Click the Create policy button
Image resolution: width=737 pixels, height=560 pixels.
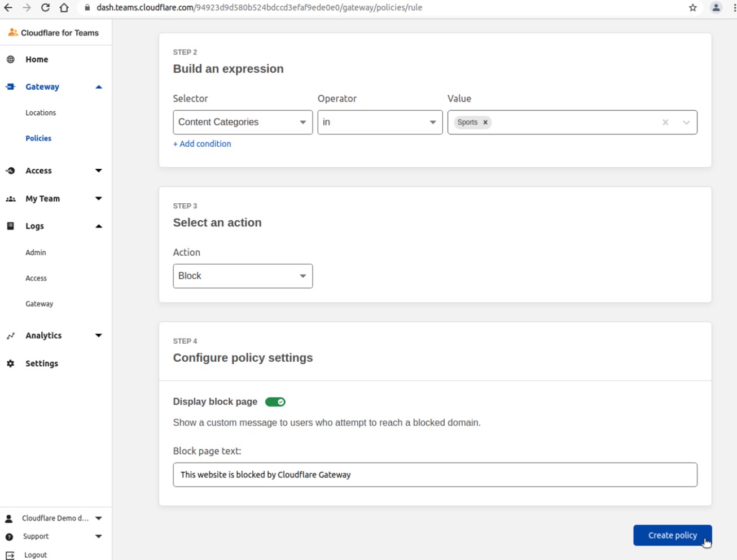pyautogui.click(x=673, y=535)
